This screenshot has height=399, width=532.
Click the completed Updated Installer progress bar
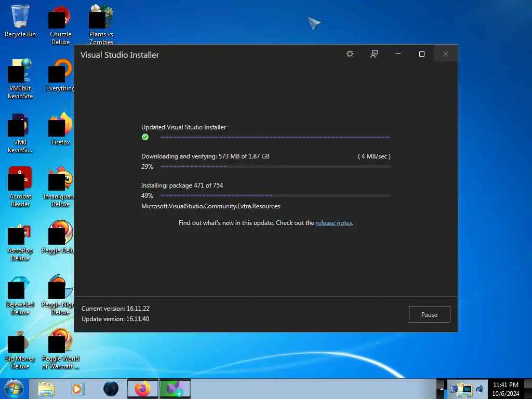[x=275, y=137]
